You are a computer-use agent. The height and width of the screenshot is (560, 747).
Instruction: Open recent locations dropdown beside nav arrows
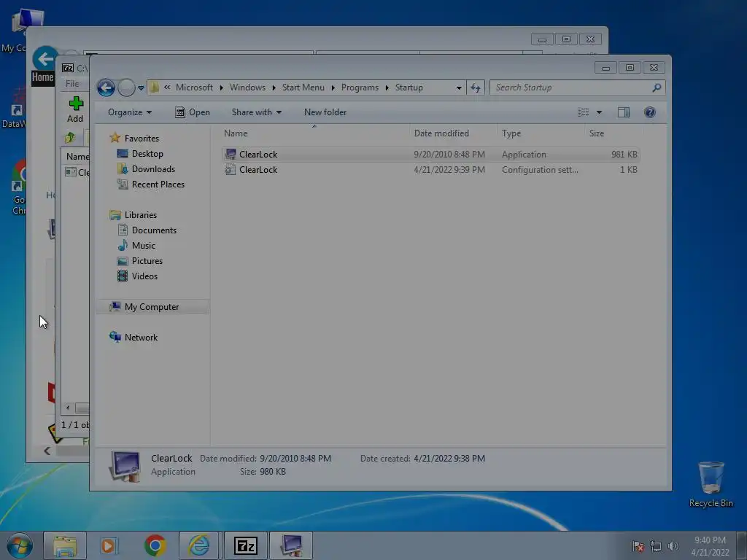[141, 87]
